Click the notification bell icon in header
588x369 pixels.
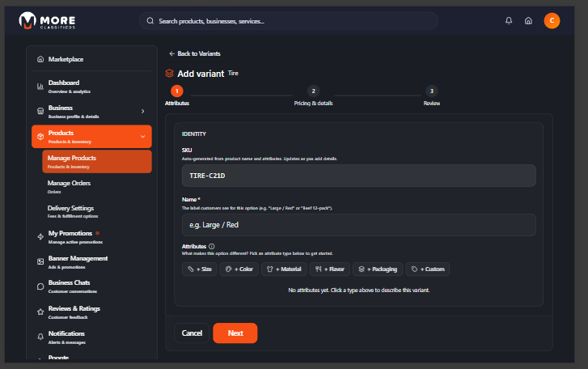click(509, 21)
